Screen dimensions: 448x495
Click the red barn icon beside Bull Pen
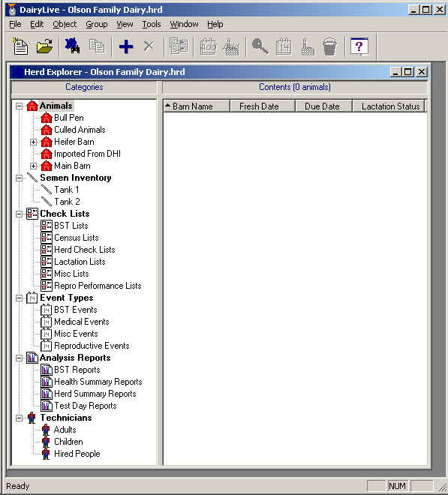click(46, 118)
